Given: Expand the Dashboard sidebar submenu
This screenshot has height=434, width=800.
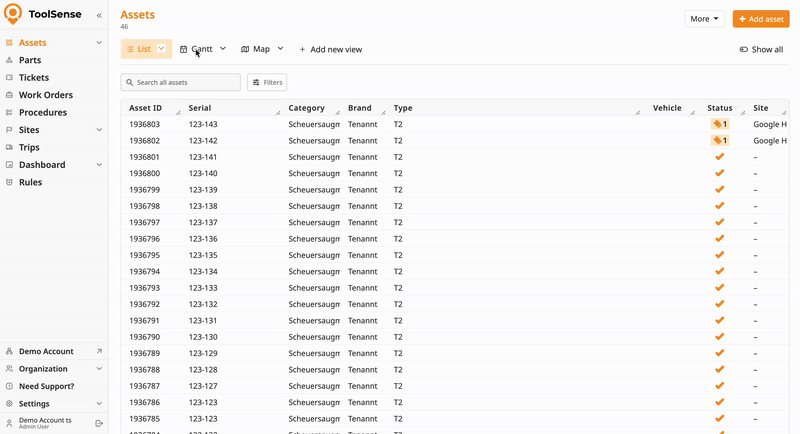Looking at the screenshot, I should click(99, 165).
